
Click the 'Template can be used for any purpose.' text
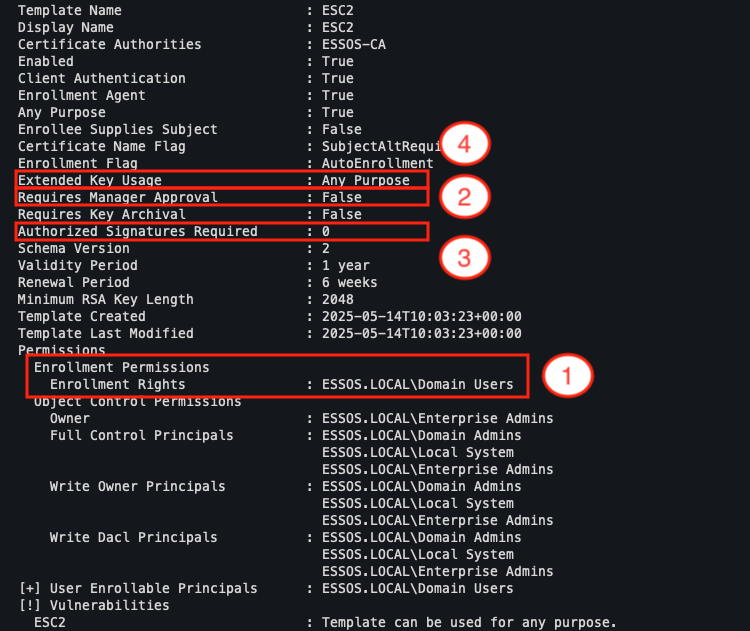[469, 622]
